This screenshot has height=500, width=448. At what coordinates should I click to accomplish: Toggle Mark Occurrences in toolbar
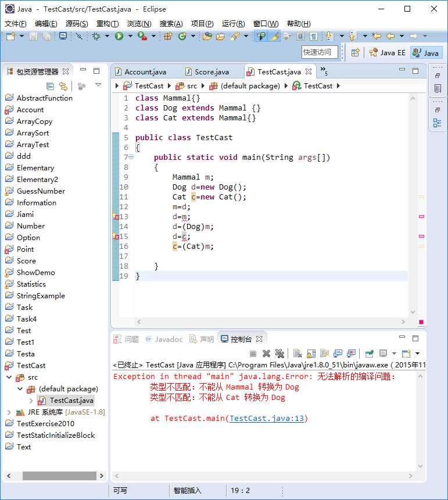275,37
